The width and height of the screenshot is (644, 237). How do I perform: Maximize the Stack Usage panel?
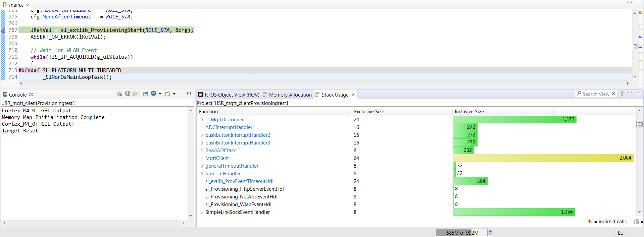(638, 94)
